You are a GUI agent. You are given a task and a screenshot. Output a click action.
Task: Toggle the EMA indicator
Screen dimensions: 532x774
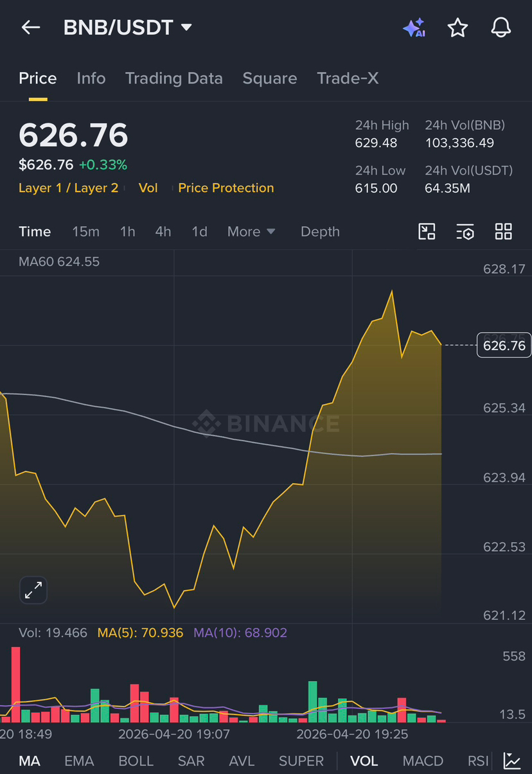(79, 761)
